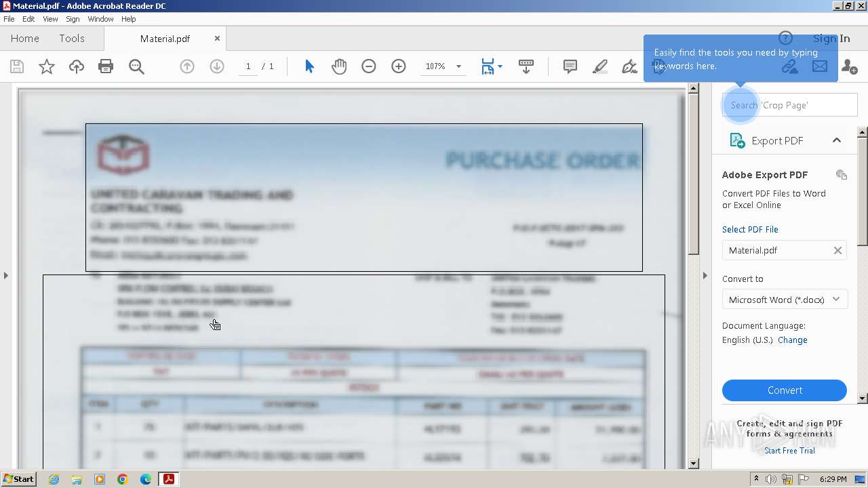Click the system tray volume icon

[772, 479]
